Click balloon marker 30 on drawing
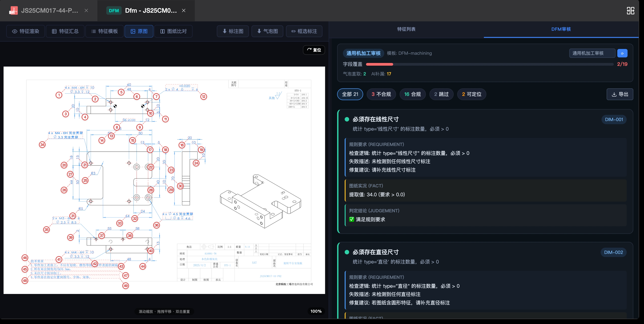 point(181,186)
